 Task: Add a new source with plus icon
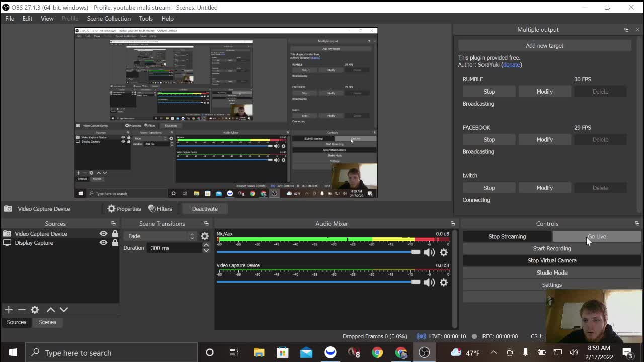[x=9, y=310]
